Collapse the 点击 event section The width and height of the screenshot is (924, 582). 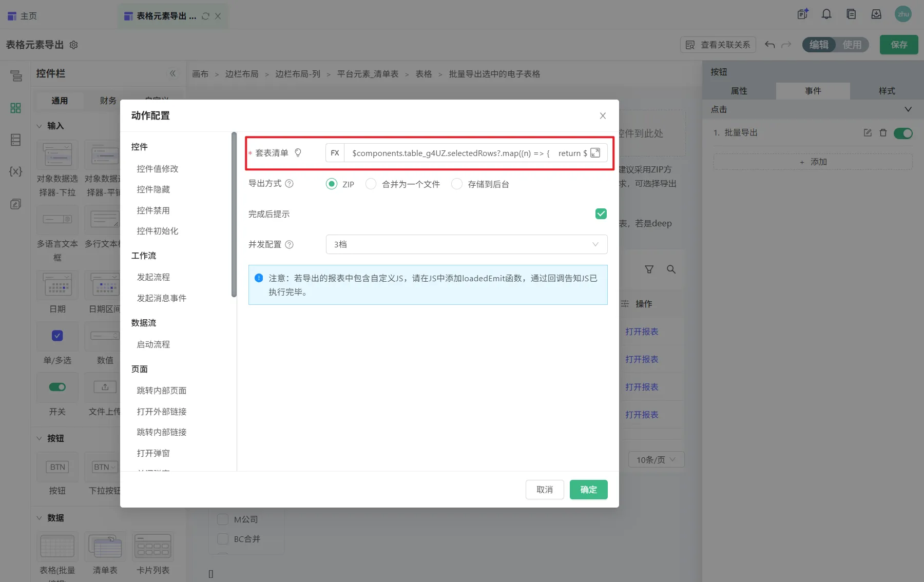coord(908,109)
